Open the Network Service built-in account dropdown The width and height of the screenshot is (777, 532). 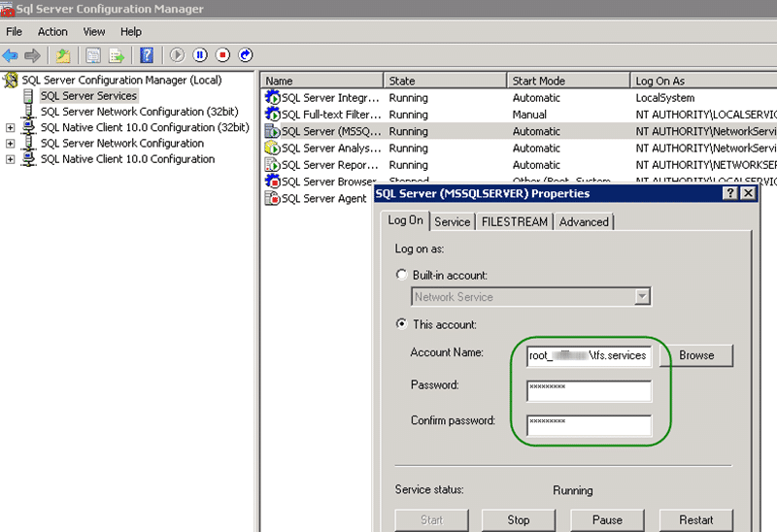pyautogui.click(x=642, y=297)
